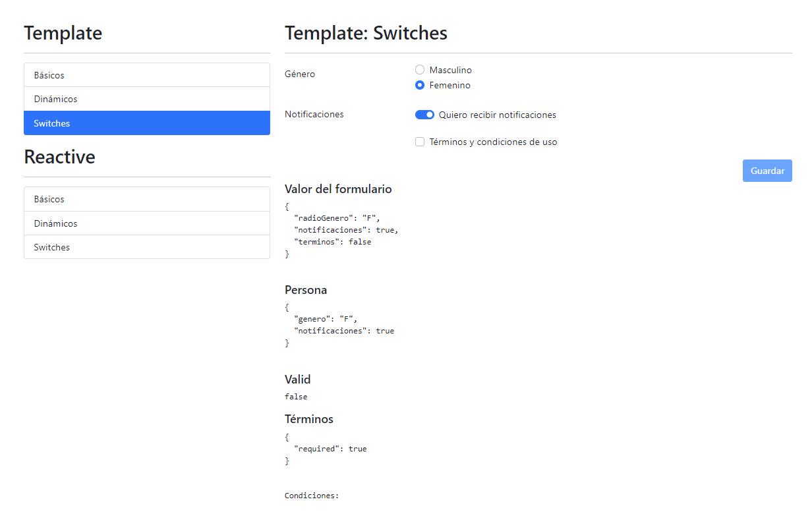Check Términos y condiciones de uso
812x516 pixels.
pyautogui.click(x=420, y=141)
